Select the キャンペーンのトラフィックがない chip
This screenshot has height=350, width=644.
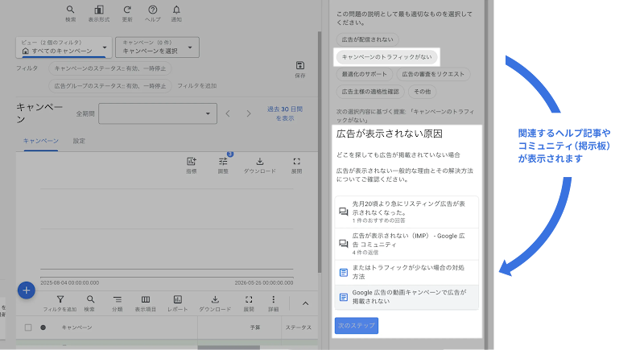[387, 57]
